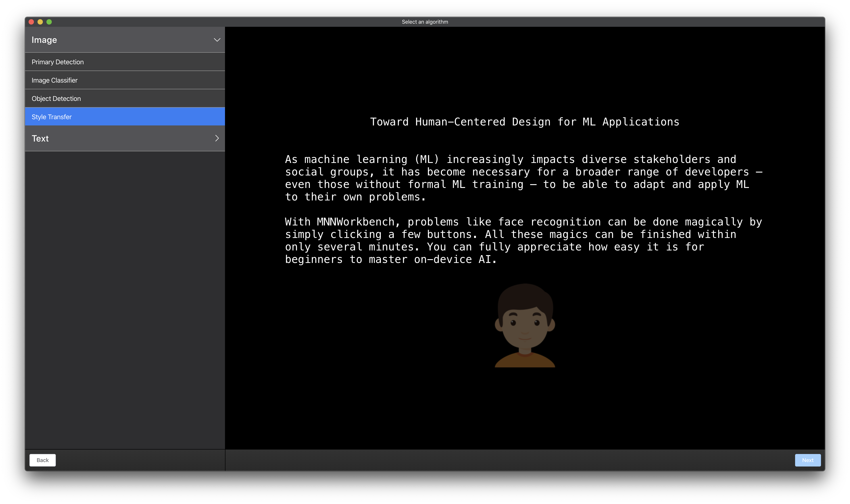Expand the Text section chevron
The image size is (850, 504).
[x=217, y=138]
